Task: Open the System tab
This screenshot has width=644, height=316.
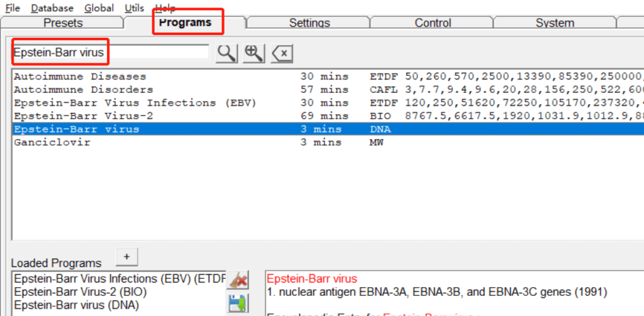Action: [x=554, y=23]
